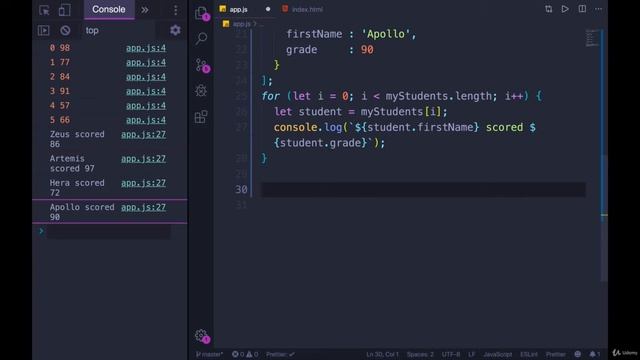Click the 'Ln 30, Col 1' cursor position
640x360 pixels.
(x=382, y=354)
